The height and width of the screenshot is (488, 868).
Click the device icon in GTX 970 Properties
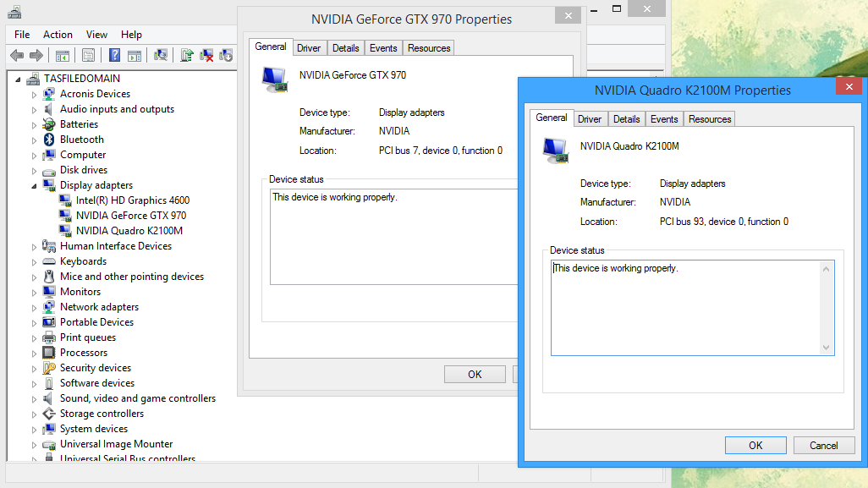point(275,80)
